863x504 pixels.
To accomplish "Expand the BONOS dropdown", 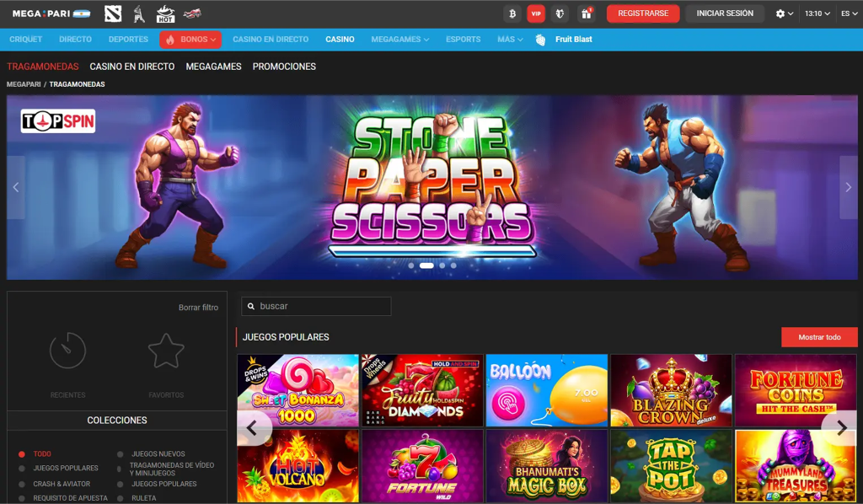I will point(190,39).
